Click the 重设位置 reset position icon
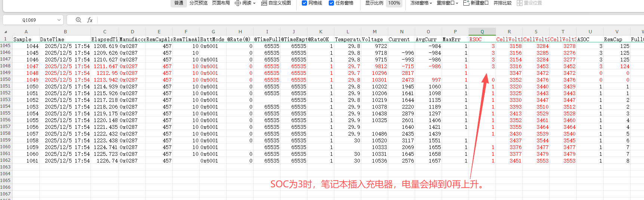Image resolution: width=644 pixels, height=200 pixels. coord(519,3)
